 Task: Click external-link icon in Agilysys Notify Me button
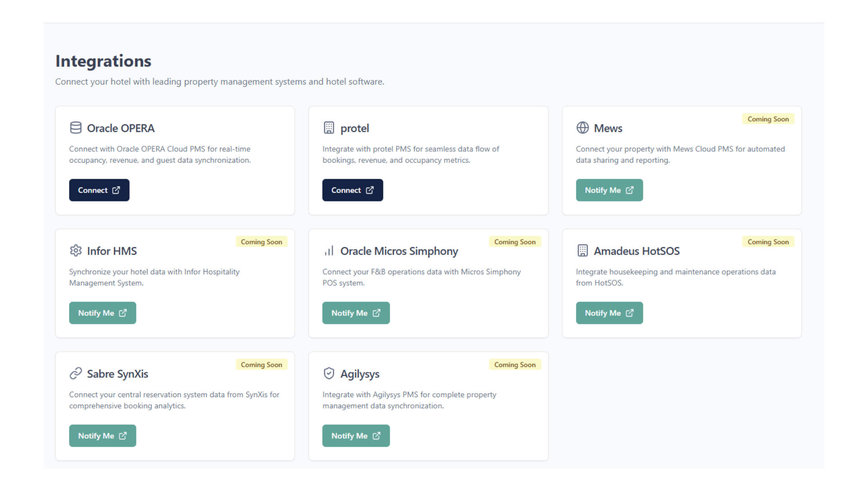tap(377, 436)
